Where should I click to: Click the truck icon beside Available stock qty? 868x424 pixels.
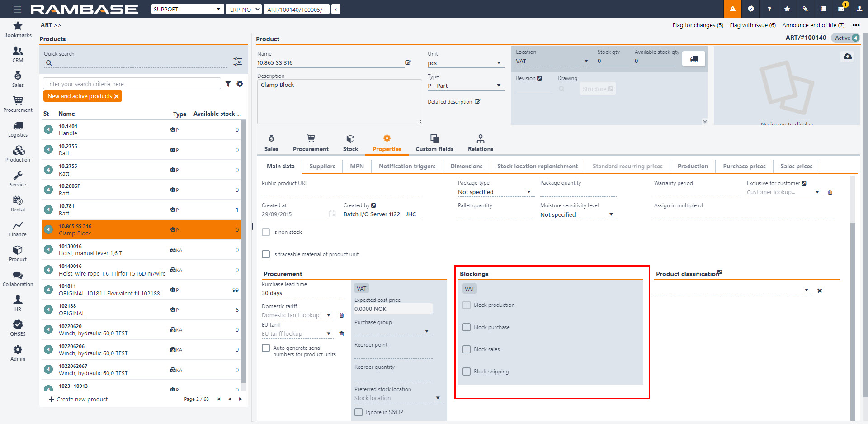(x=693, y=59)
